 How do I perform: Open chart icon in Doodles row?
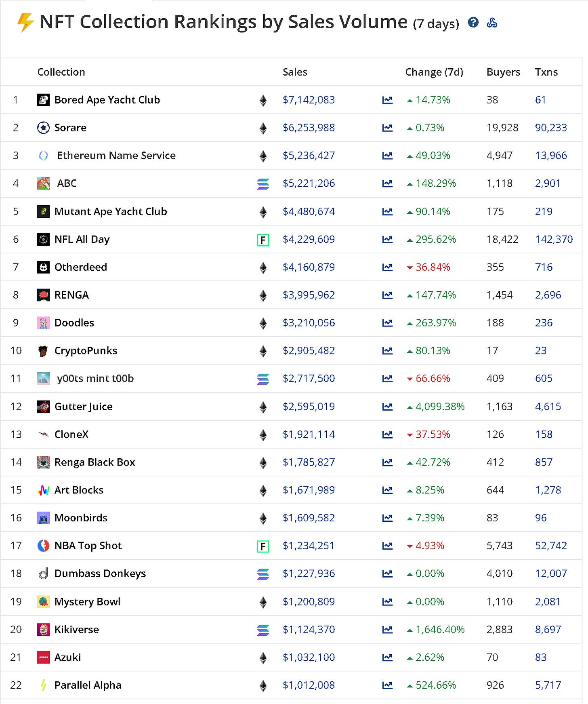(387, 323)
